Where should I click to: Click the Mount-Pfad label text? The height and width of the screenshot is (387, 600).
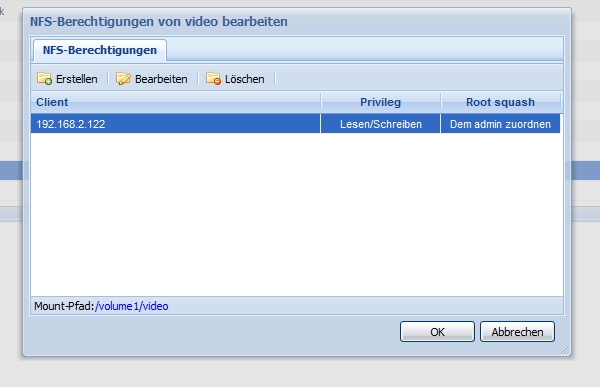pos(64,306)
